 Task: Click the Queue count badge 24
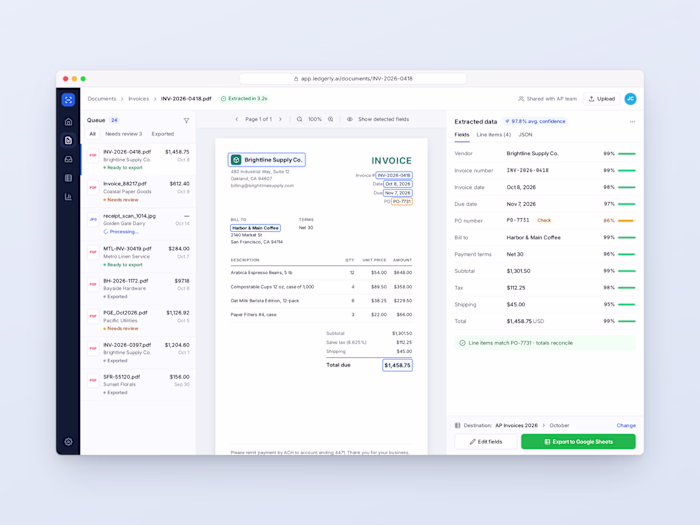[114, 120]
